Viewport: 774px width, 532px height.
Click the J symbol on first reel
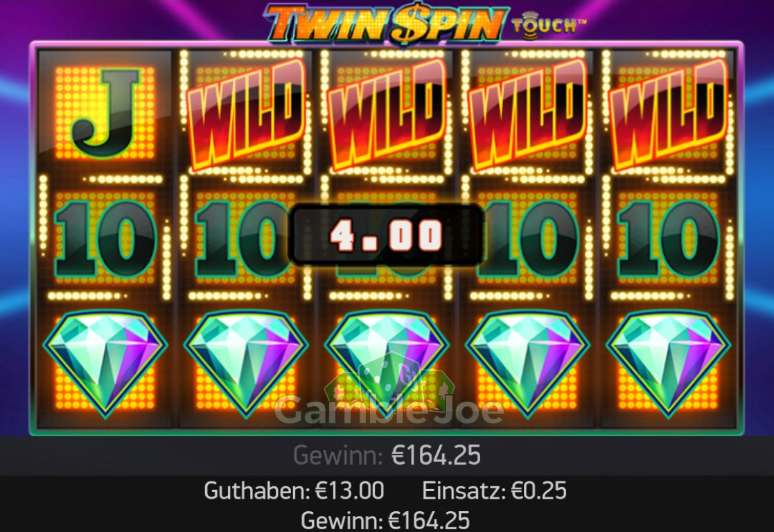(105, 114)
